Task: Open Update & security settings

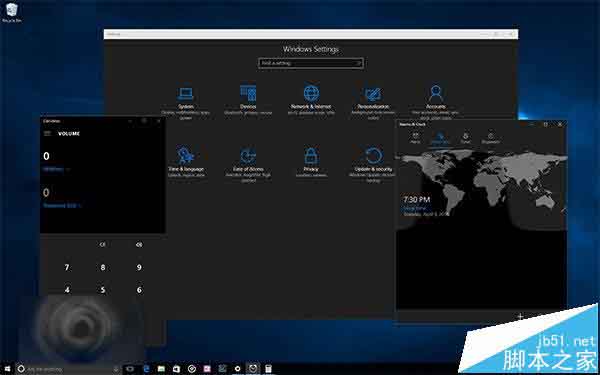Action: pos(373,164)
